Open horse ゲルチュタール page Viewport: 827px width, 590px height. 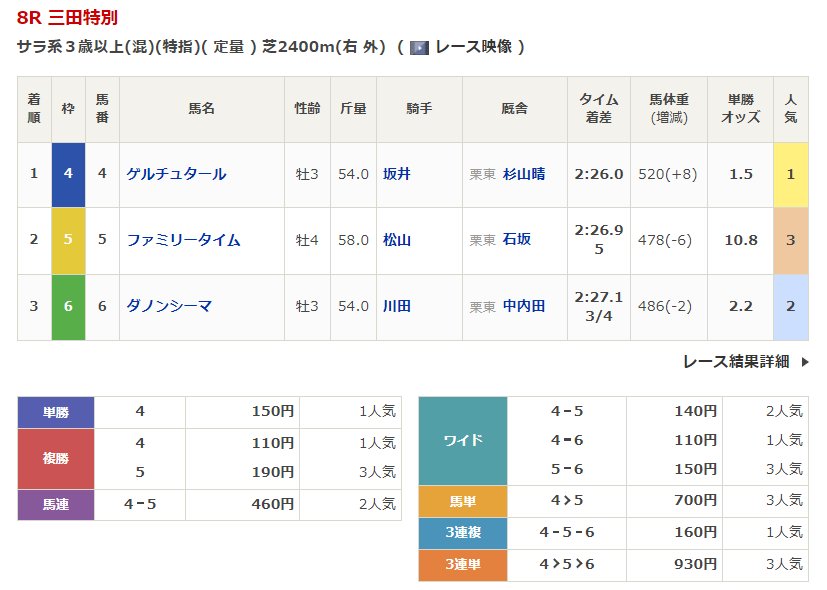pyautogui.click(x=176, y=174)
